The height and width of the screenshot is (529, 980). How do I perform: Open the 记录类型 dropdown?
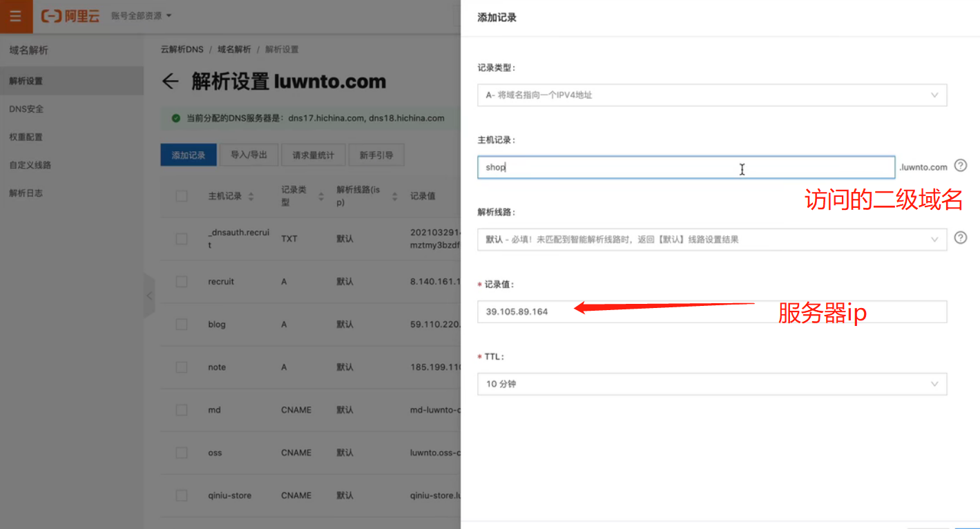tap(712, 95)
